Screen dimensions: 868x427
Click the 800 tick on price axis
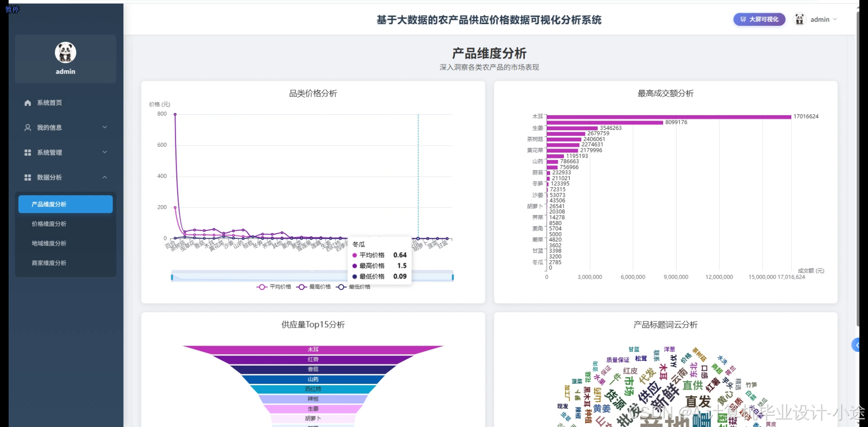point(162,114)
